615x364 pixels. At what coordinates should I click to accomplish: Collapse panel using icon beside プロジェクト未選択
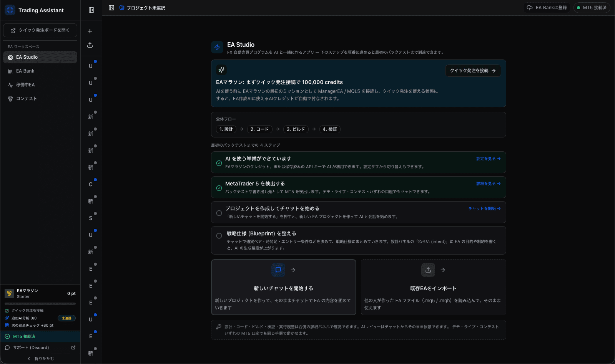[111, 8]
